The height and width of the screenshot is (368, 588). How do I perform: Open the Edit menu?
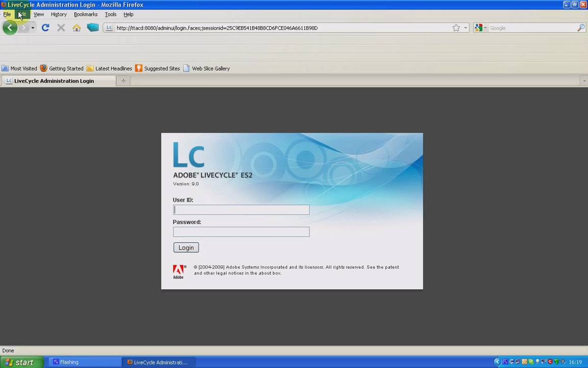22,14
